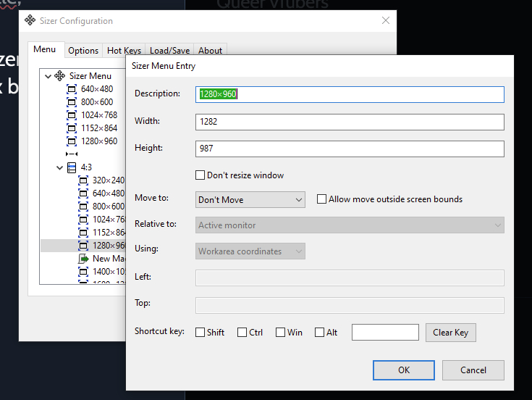
Task: Toggle the Ctrl shortcut key checkbox
Action: click(x=242, y=333)
